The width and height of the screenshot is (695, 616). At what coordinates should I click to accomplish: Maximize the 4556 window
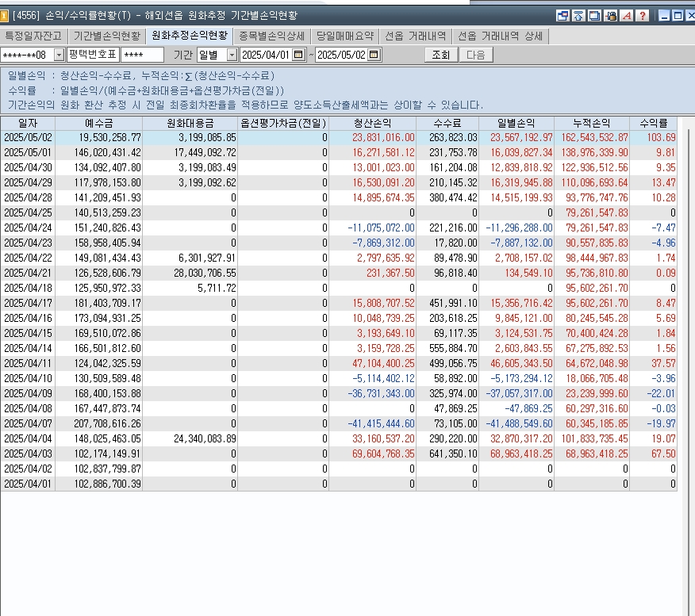678,16
